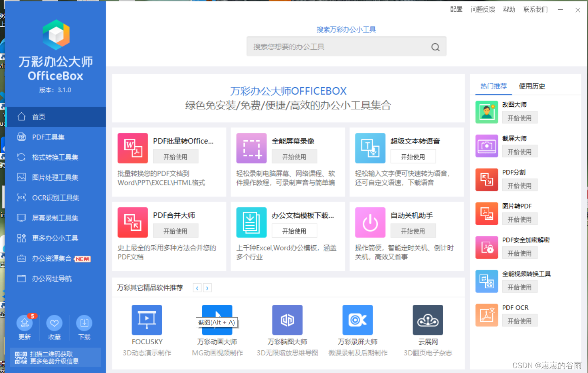Click 帮助 in top menu
588x373 pixels.
[509, 9]
